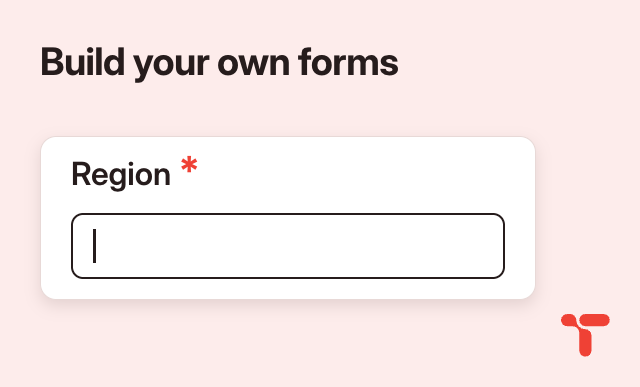Click the middle of the Region text box
The width and height of the screenshot is (640, 387).
coord(288,246)
